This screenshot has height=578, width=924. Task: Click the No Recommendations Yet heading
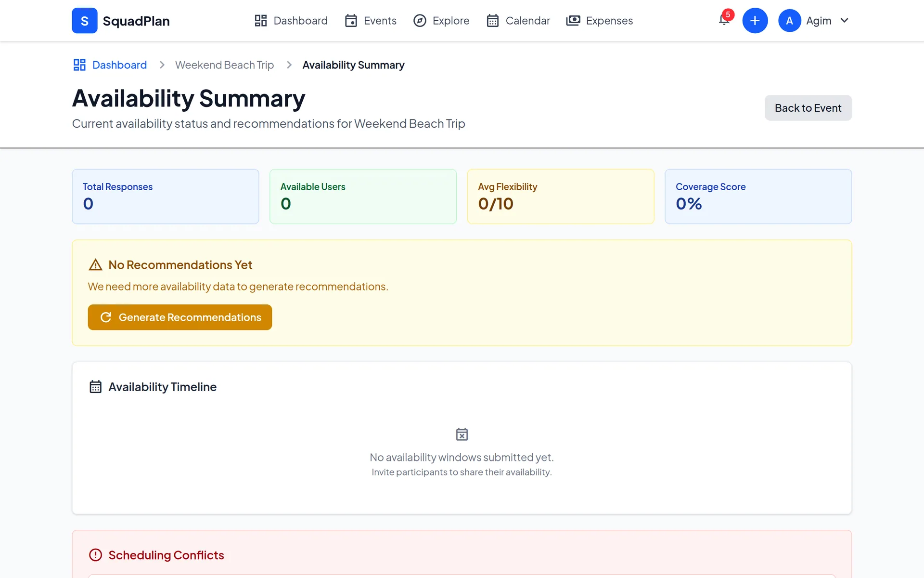pos(180,265)
